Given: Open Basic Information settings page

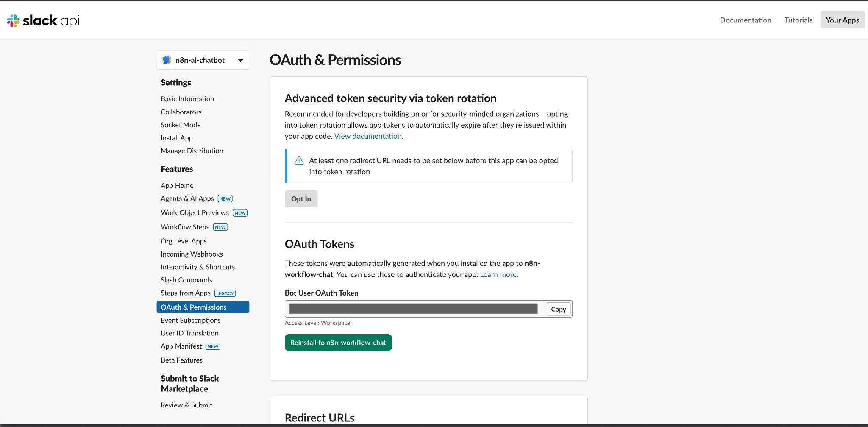Looking at the screenshot, I should (x=187, y=99).
